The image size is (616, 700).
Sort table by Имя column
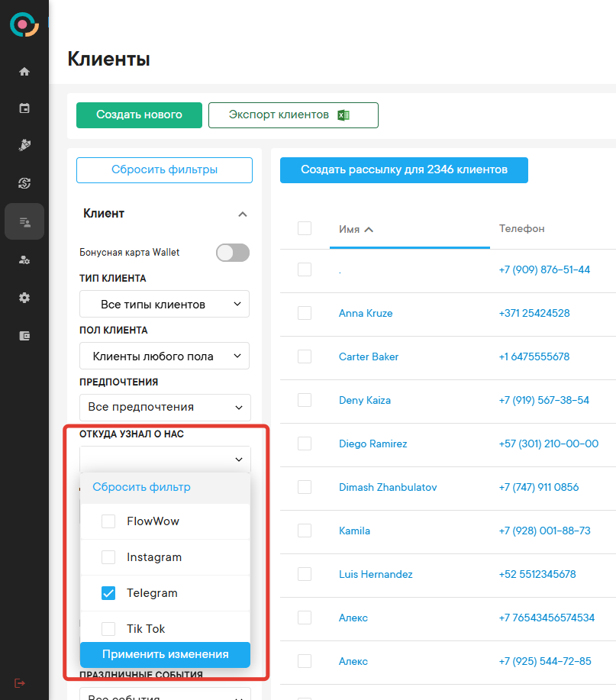356,230
